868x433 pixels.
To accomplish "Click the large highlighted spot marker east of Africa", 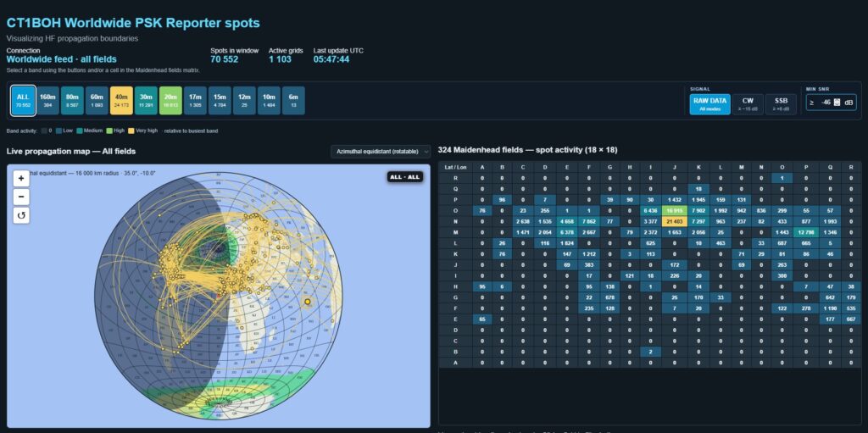I will (308, 302).
